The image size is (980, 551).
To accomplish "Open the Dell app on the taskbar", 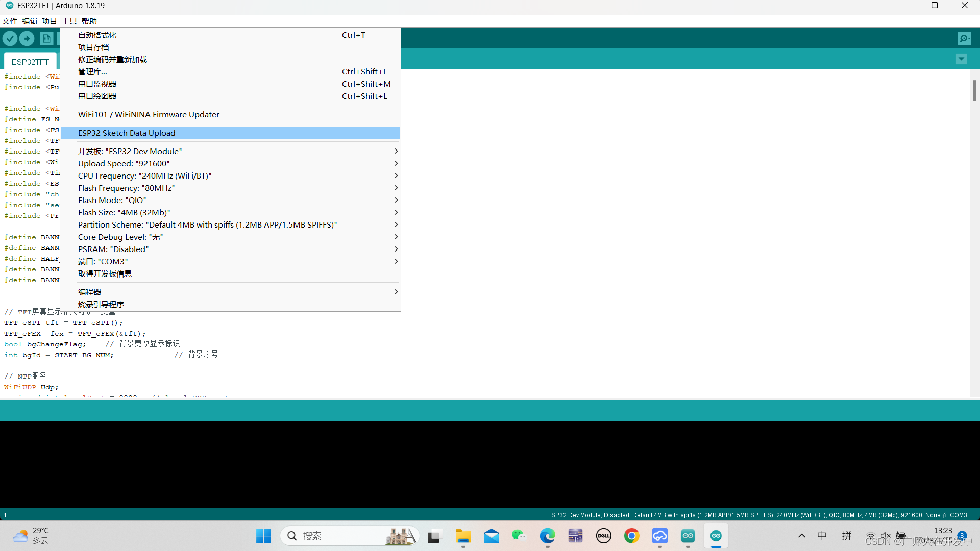I will click(604, 536).
